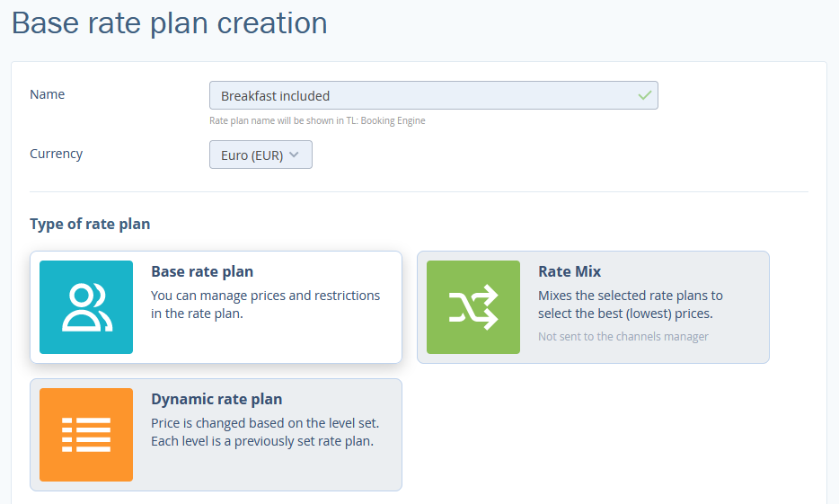
Task: Click the hint about TL: Booking Engine
Action: click(317, 120)
